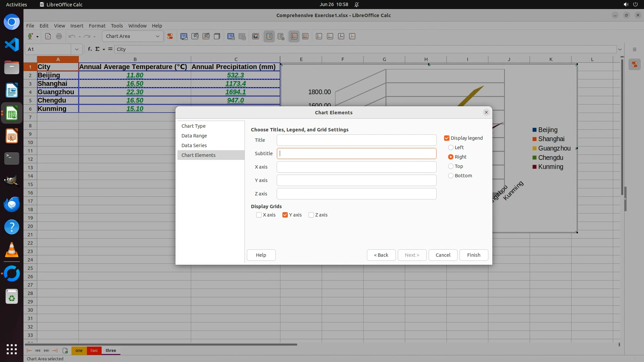The width and height of the screenshot is (644, 362).
Task: Click the Guangzhou legend color swatch
Action: (x=535, y=148)
